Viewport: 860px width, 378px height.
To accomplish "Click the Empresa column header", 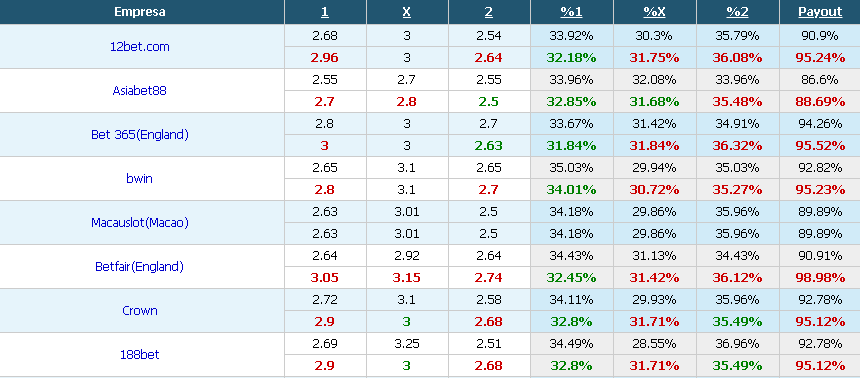I will pos(140,12).
